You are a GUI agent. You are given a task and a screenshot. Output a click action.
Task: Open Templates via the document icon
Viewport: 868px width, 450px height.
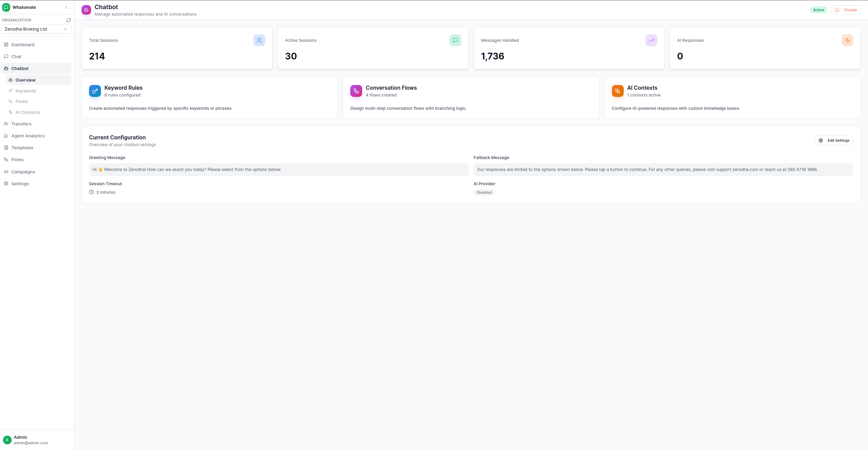[x=6, y=148]
